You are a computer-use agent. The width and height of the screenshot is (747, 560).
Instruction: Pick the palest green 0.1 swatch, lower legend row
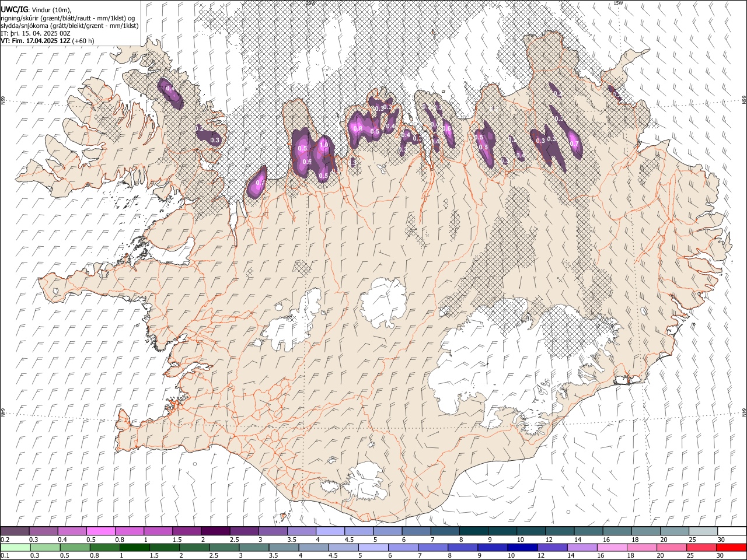(15, 547)
